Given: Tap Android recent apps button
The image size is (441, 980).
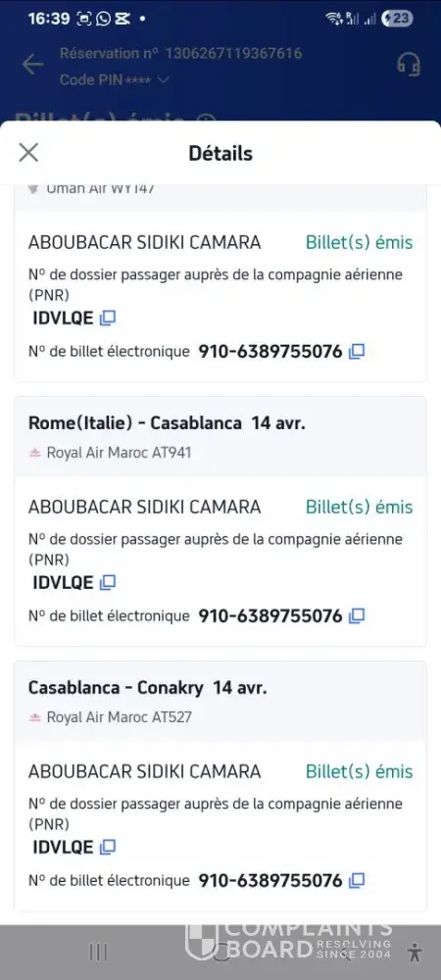Looking at the screenshot, I should click(x=98, y=952).
